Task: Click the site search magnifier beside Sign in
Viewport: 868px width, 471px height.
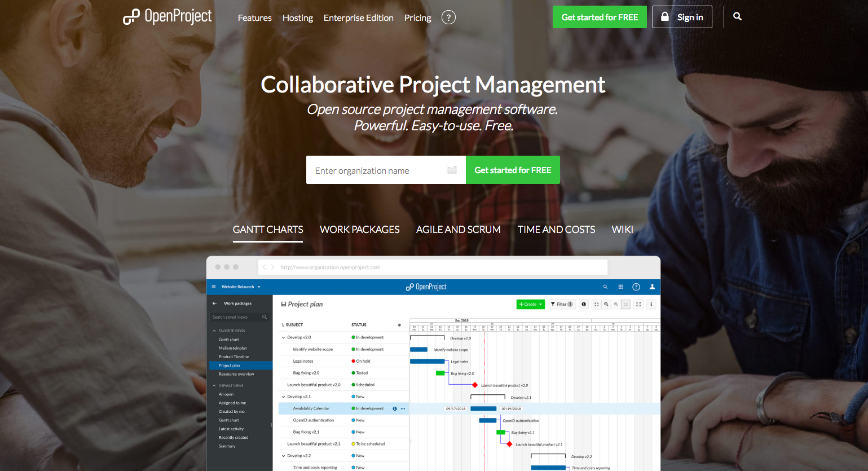Action: click(737, 16)
